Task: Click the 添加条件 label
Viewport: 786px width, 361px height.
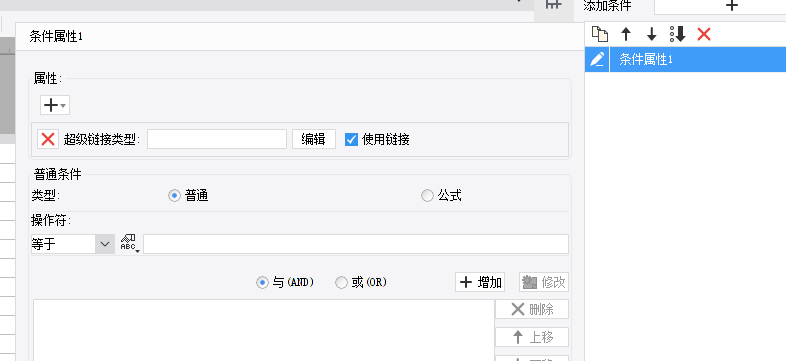Action: click(607, 6)
